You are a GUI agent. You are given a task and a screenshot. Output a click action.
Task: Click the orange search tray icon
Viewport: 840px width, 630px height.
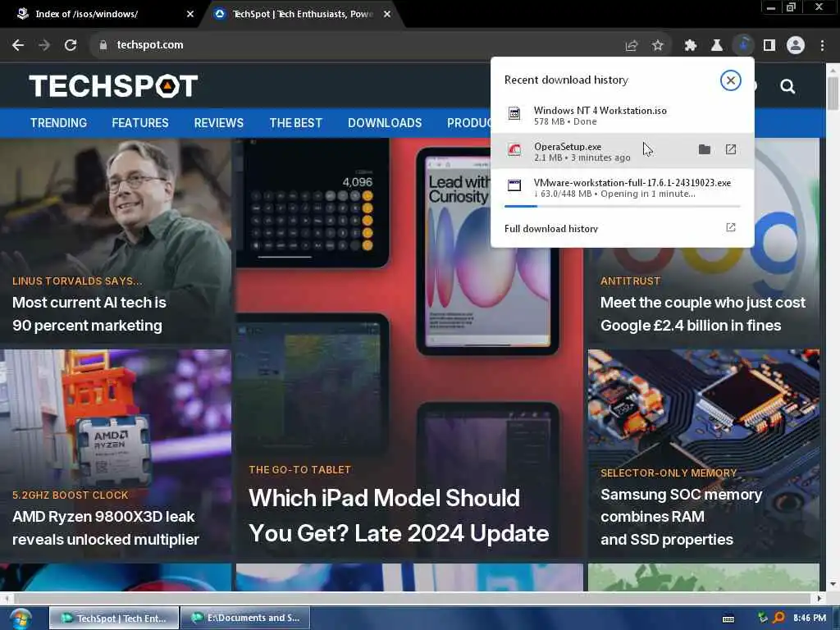click(x=779, y=618)
